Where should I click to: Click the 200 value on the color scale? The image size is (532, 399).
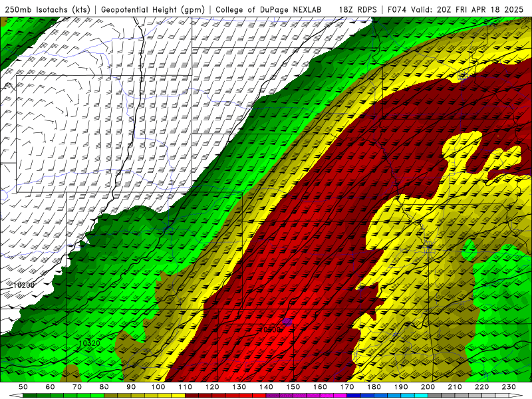[428, 387]
